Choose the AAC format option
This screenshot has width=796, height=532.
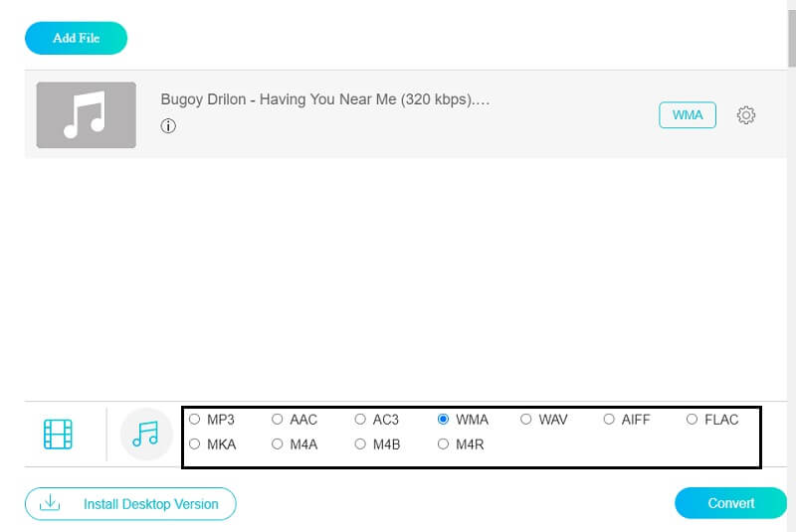coord(278,420)
